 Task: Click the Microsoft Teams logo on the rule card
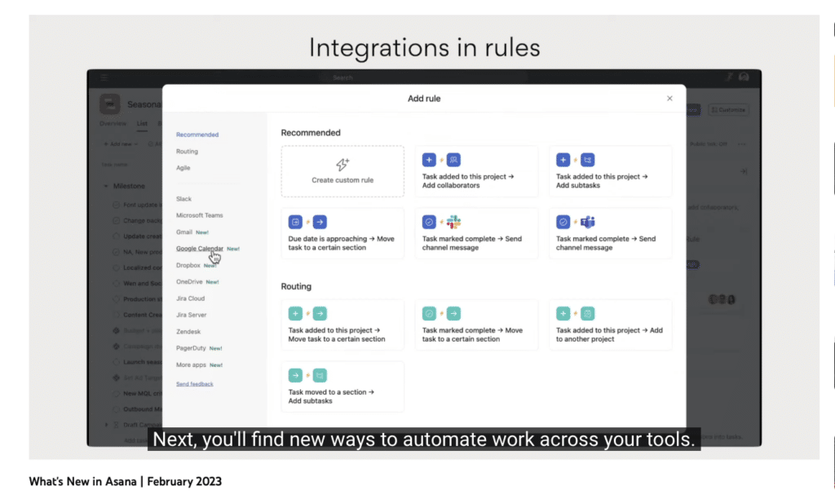(588, 222)
